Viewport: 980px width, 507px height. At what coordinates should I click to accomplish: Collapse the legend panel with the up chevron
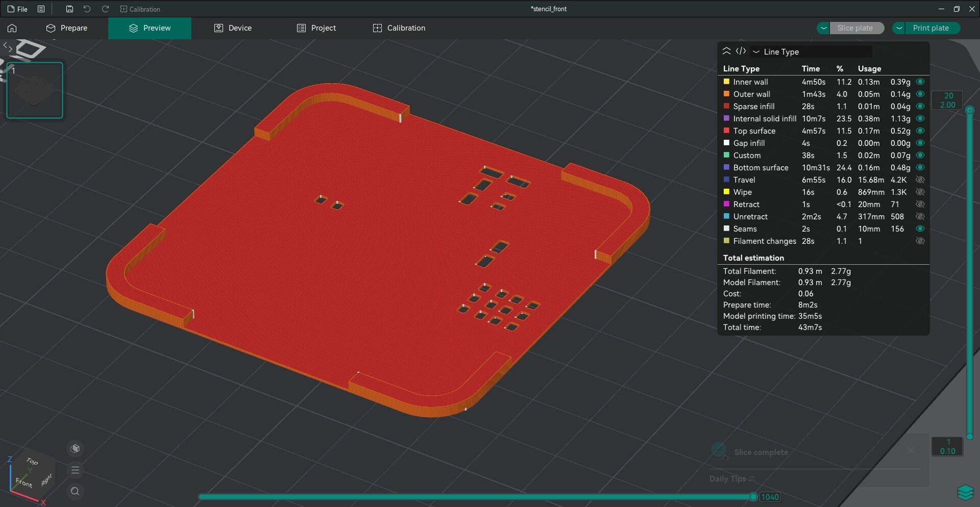(x=726, y=51)
